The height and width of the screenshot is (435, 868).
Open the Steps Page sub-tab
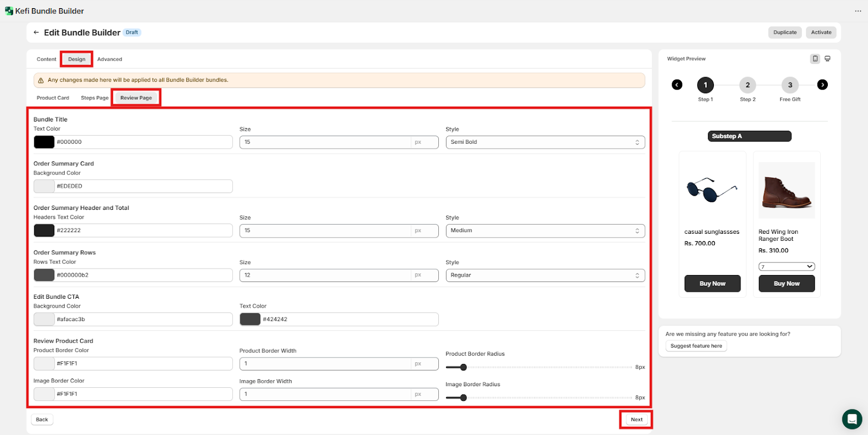[94, 98]
